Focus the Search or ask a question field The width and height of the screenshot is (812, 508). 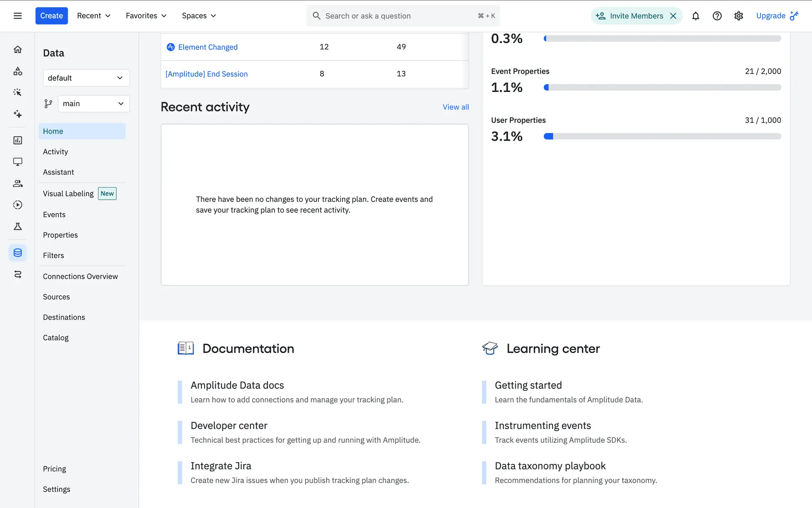point(398,16)
